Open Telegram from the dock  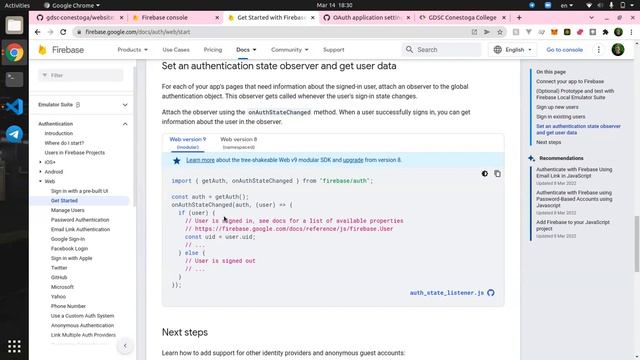point(14,134)
